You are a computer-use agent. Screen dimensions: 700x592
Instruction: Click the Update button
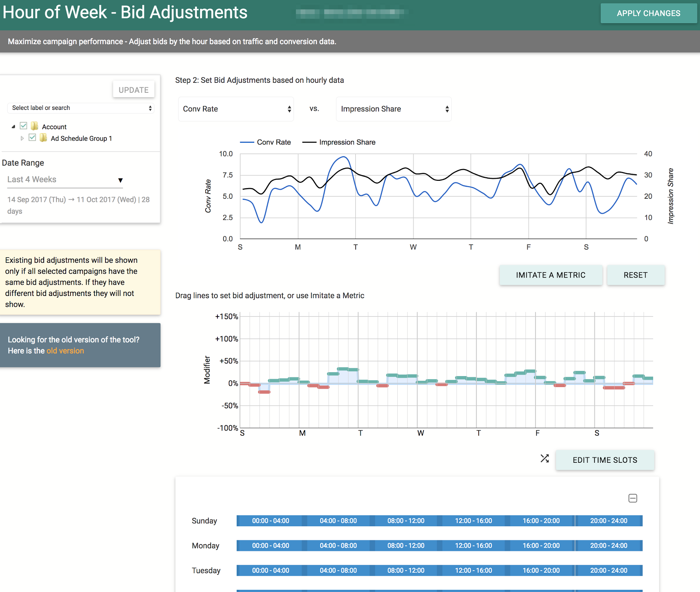[x=133, y=90]
